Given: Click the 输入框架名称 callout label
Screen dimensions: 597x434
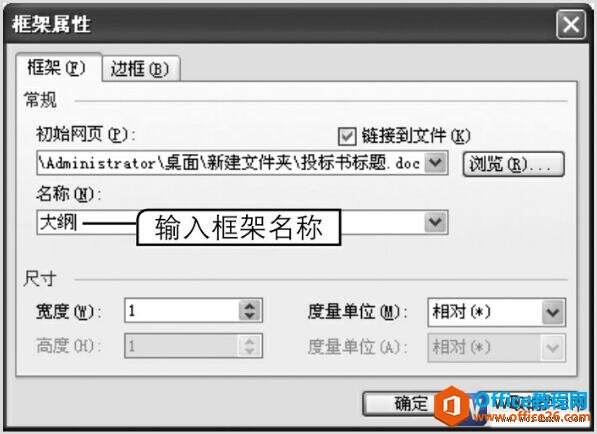Looking at the screenshot, I should 238,227.
